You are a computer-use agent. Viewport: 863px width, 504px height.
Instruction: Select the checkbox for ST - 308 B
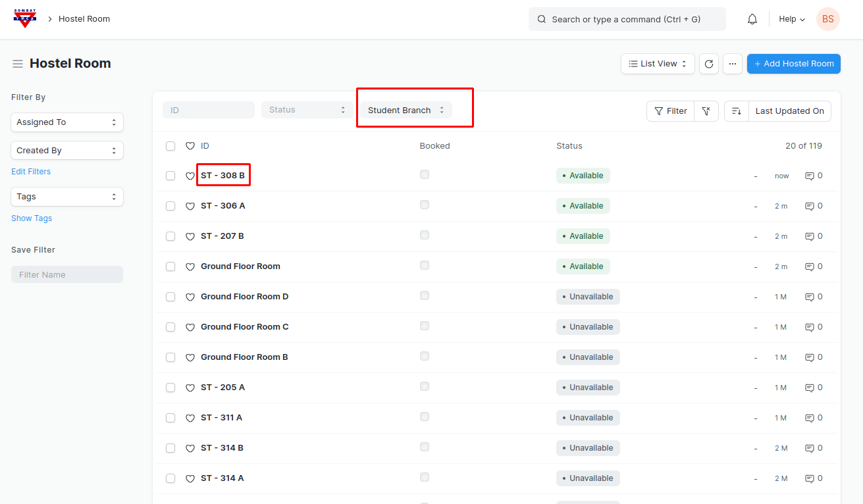(170, 176)
